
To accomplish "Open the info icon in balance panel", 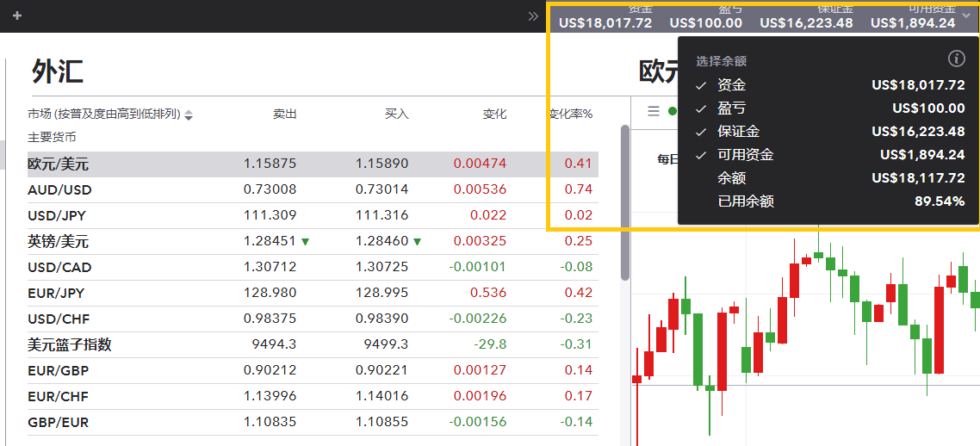I will tap(956, 59).
